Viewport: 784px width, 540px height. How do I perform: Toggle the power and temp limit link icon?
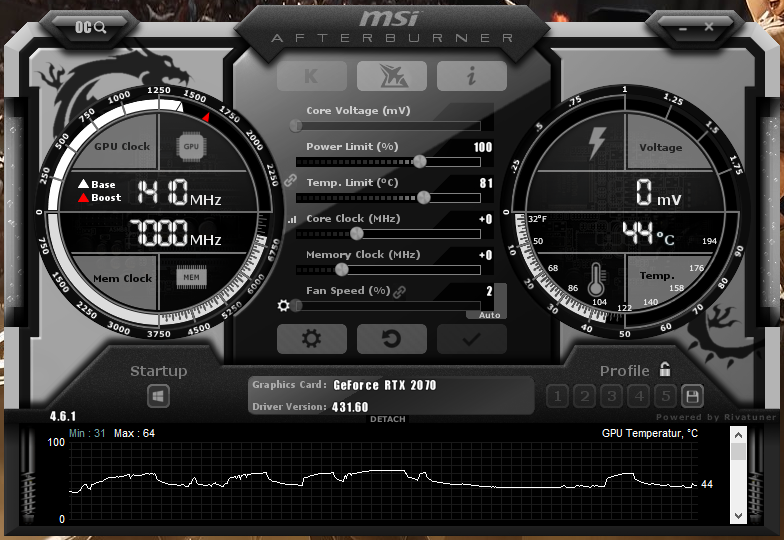[x=290, y=180]
